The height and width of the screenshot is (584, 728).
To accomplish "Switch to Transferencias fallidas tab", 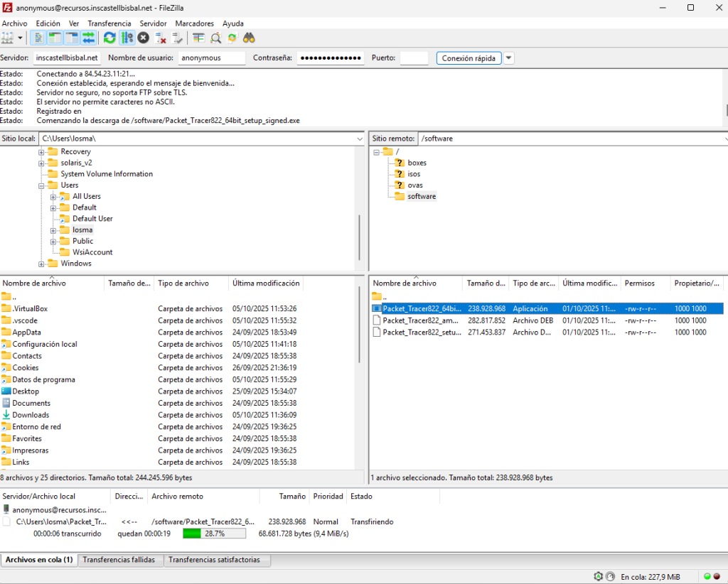I will [x=119, y=560].
